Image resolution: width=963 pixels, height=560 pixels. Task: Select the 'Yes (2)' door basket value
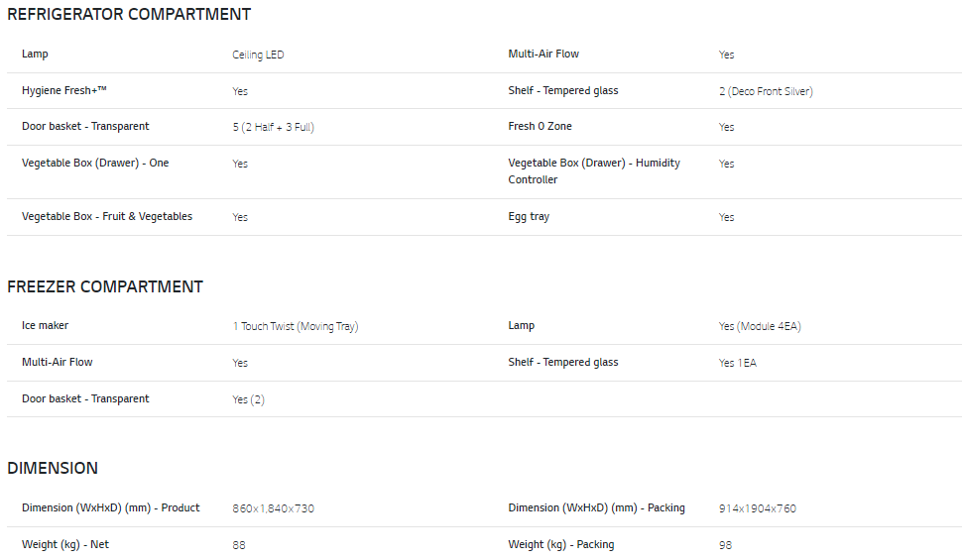248,399
